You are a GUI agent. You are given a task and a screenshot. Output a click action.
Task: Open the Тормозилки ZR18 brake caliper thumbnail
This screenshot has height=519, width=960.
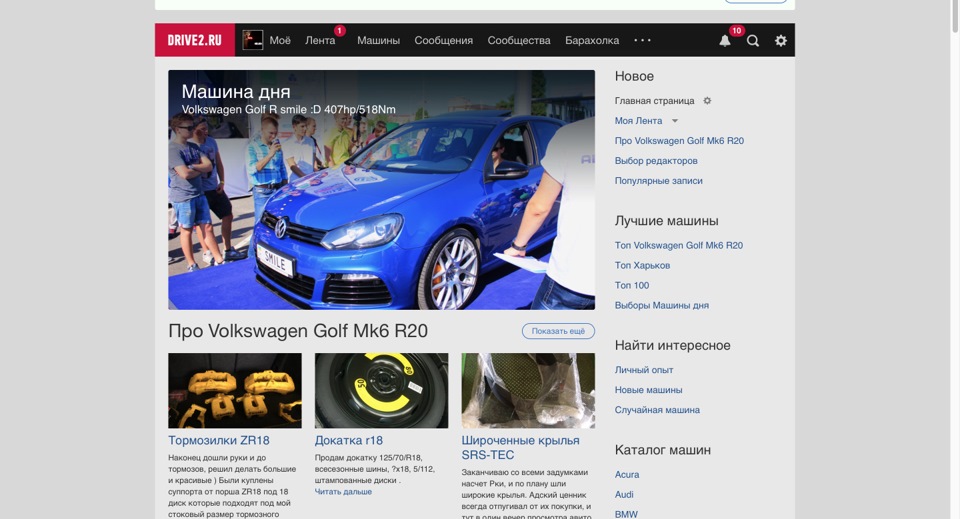tap(235, 390)
